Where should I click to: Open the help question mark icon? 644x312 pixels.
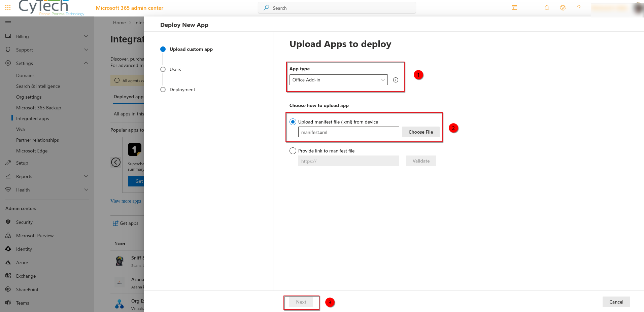pyautogui.click(x=579, y=8)
